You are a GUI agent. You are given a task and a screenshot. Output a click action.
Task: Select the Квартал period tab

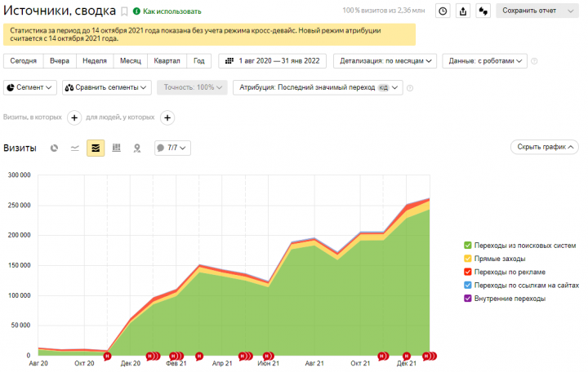click(167, 60)
